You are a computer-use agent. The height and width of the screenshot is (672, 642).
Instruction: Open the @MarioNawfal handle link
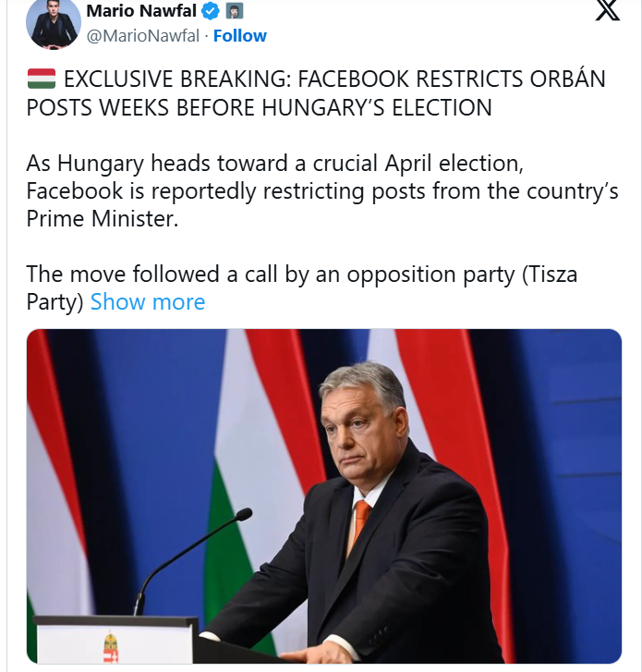click(145, 36)
